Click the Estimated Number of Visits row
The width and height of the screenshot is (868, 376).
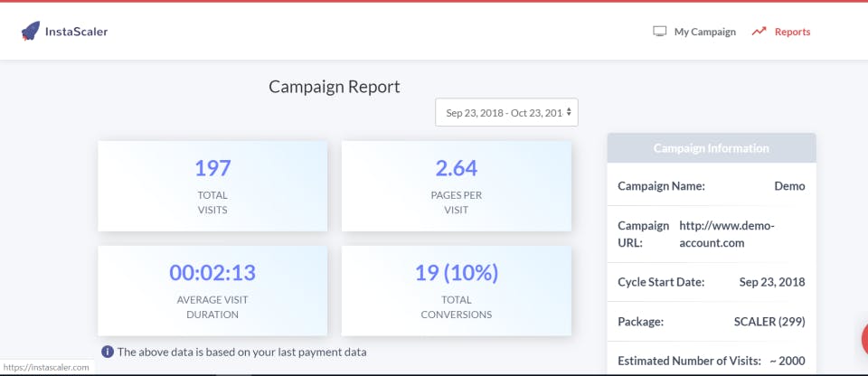coord(712,361)
